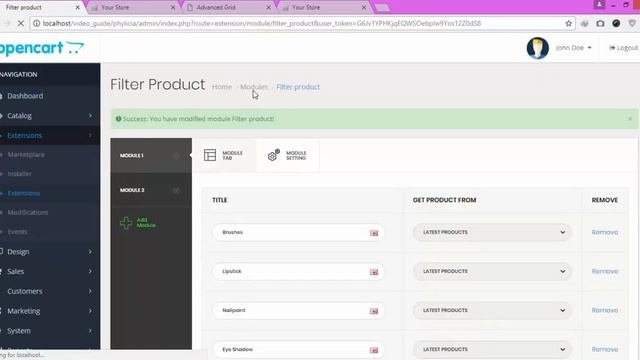Remove the Brushes tab row
640x360 pixels.
coord(605,232)
